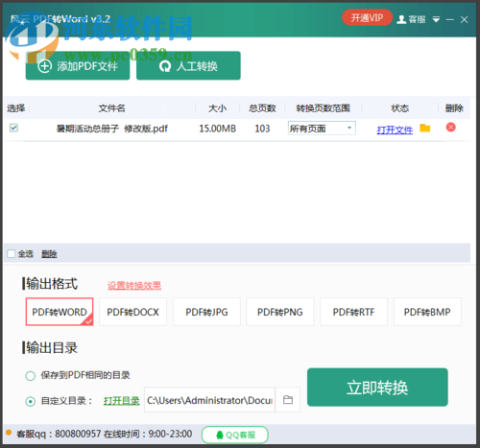Click the 总页数 column header

point(262,108)
